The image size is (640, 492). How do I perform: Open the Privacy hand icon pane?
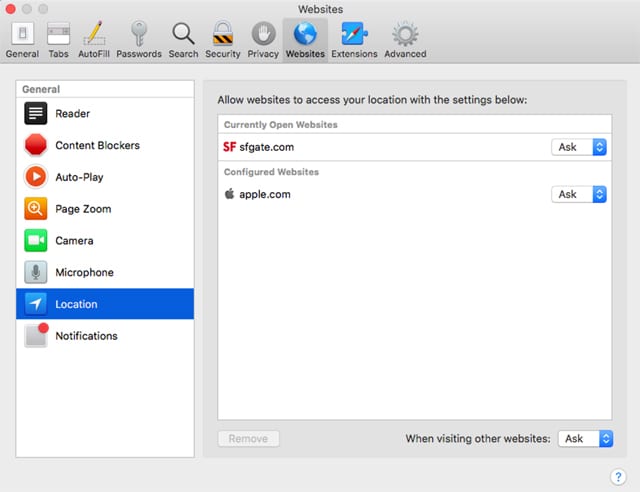[x=263, y=39]
